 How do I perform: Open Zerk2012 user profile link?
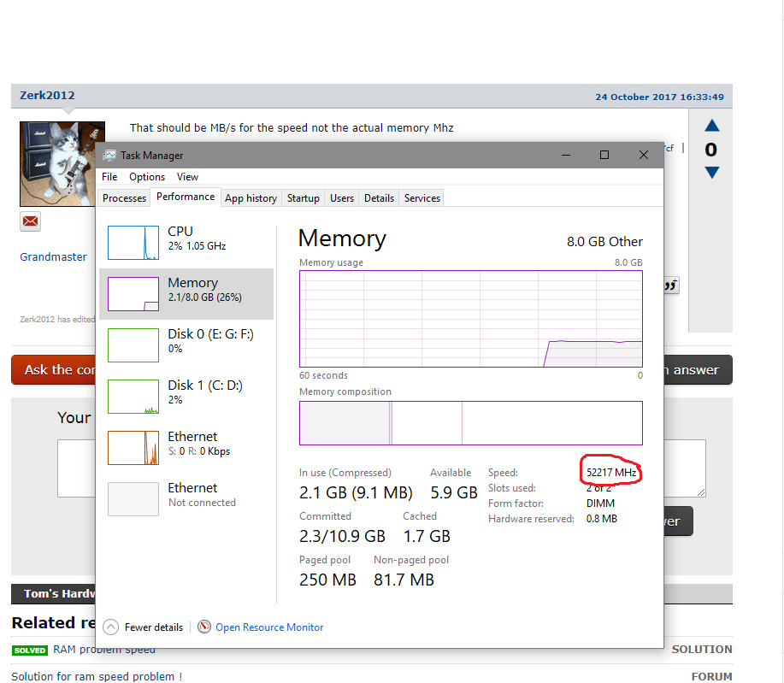click(48, 95)
